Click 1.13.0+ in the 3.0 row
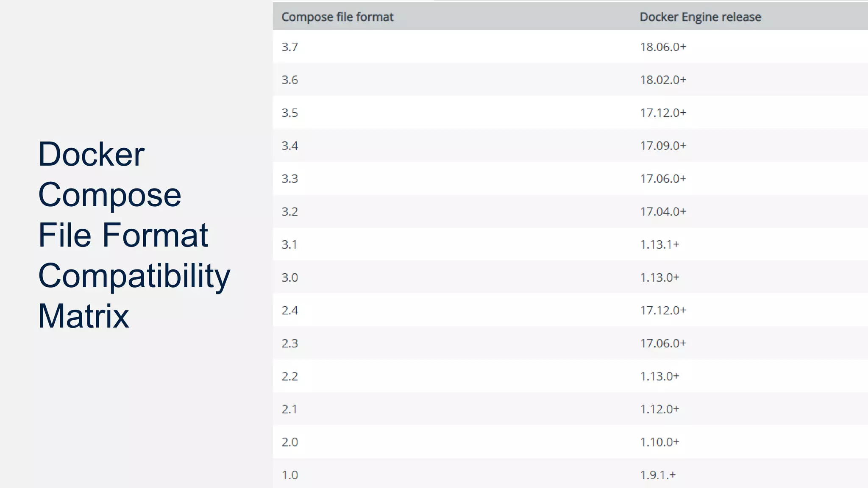 659,277
